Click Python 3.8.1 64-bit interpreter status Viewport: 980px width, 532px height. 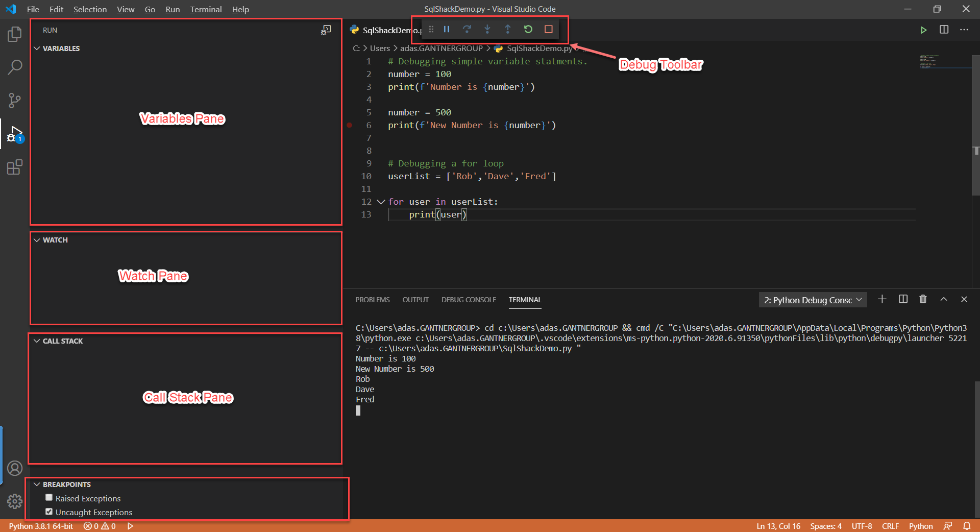point(41,526)
